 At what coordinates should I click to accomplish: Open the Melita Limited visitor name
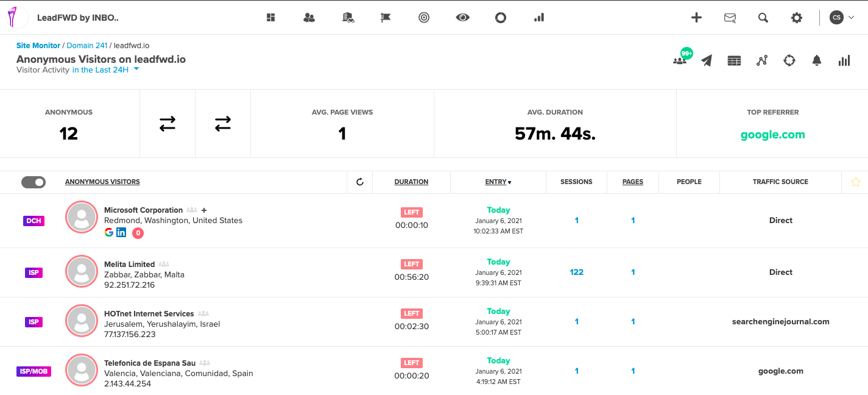pyautogui.click(x=130, y=265)
